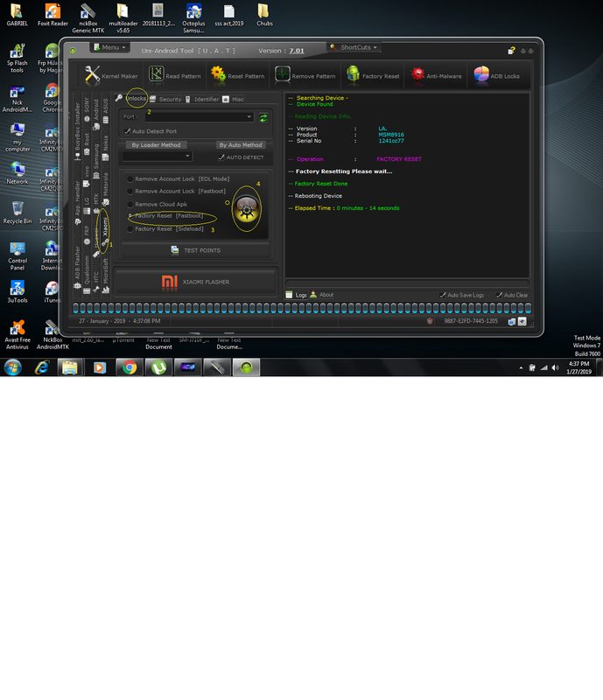This screenshot has height=700, width=603.
Task: Toggle the AUTO DETECT checkbox
Action: coord(221,157)
